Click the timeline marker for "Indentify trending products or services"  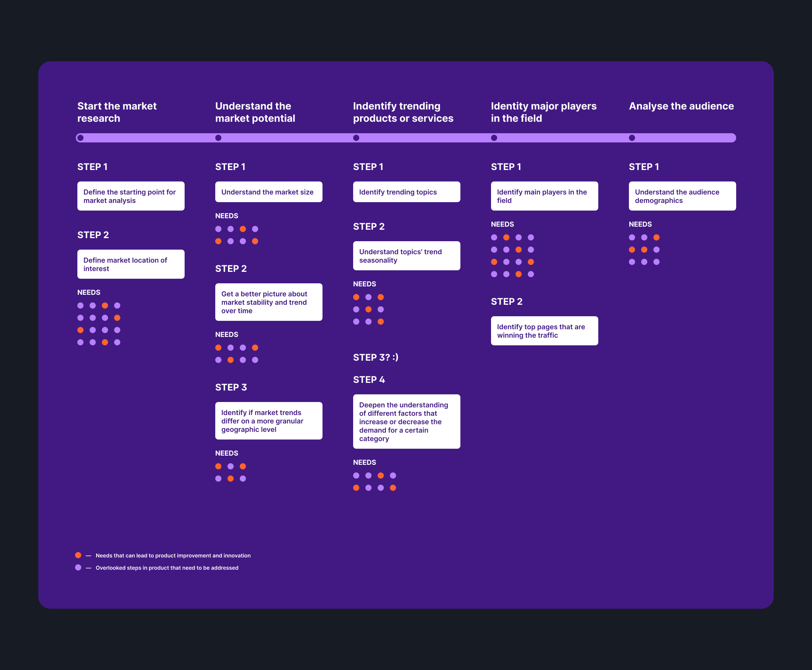pyautogui.click(x=356, y=138)
